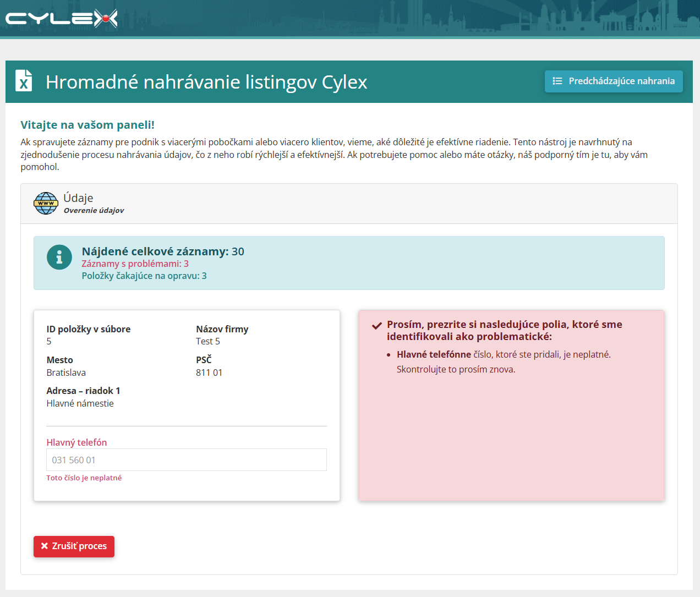Viewport: 700px width, 597px height.
Task: Click the list icon in Predchádzajúce nahrania button
Action: [557, 81]
